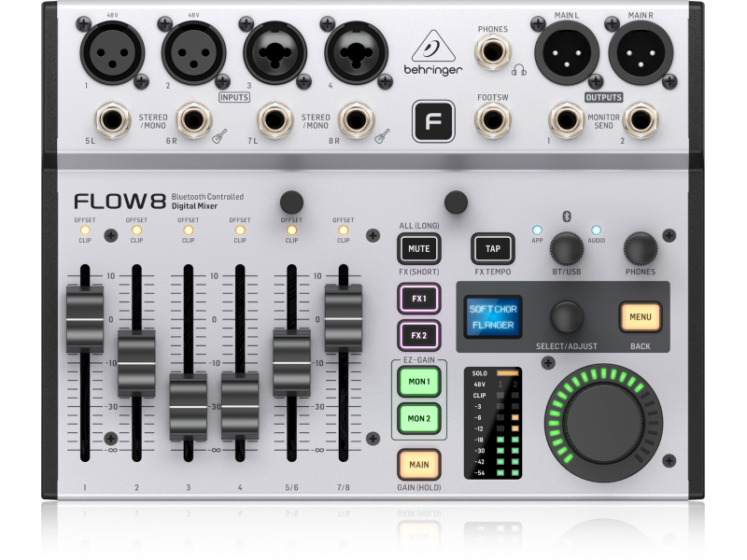Click channel 7/8 OFFSET/CLIP LED

tap(343, 231)
